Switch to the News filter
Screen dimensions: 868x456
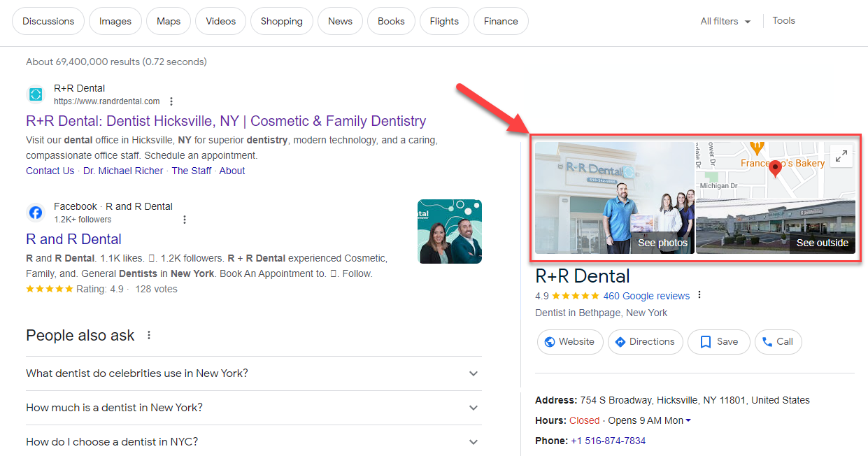(340, 21)
